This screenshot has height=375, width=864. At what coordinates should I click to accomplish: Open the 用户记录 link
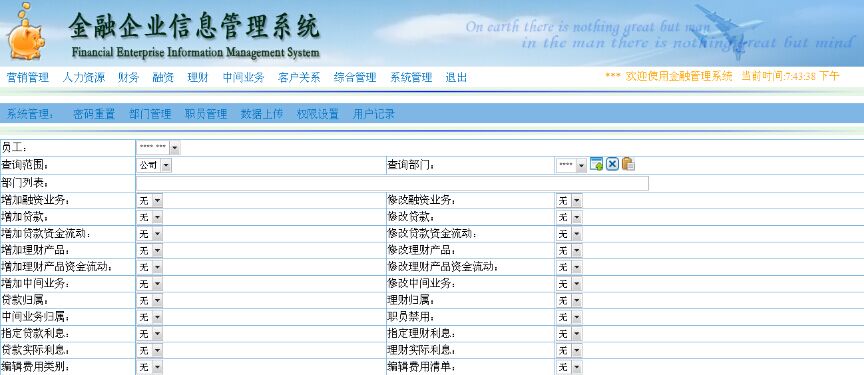tap(374, 115)
